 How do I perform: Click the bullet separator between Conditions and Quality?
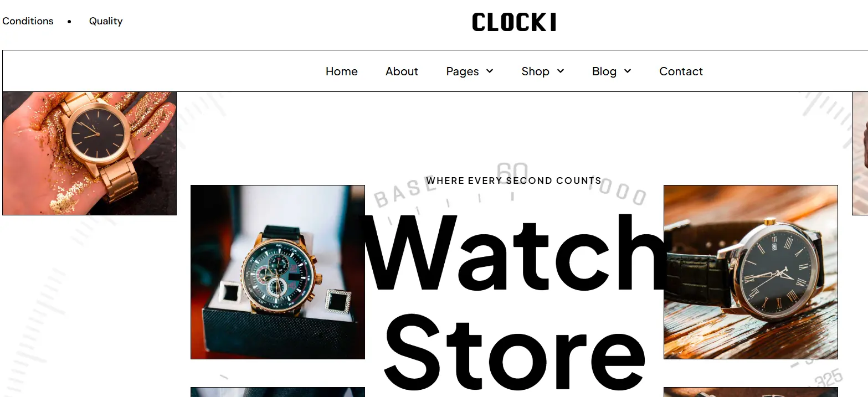click(69, 22)
